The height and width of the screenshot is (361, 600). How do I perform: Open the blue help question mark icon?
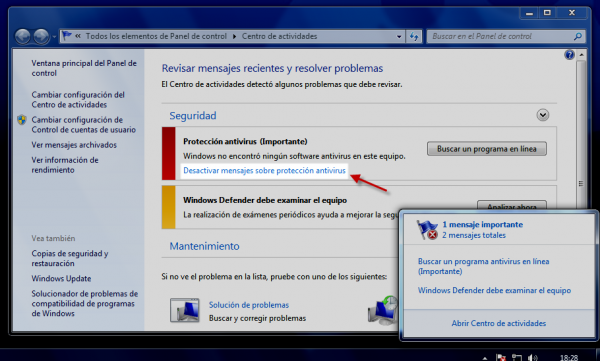(569, 55)
